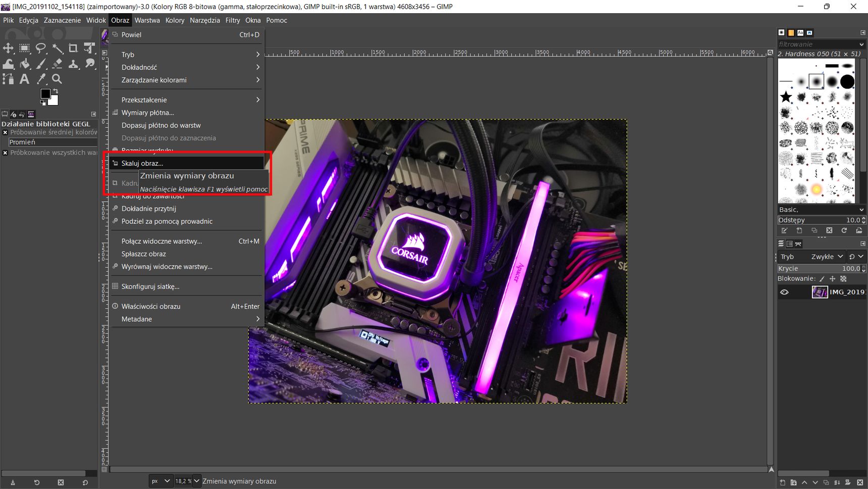Select the Text tool with letter A
The height and width of the screenshot is (489, 868).
[x=24, y=79]
